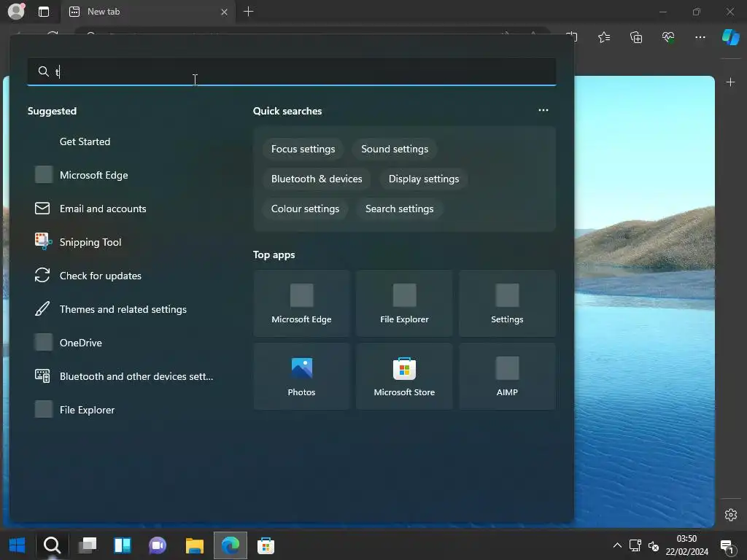Image resolution: width=747 pixels, height=560 pixels.
Task: Open Copilot in Edge sidebar
Action: 730,37
